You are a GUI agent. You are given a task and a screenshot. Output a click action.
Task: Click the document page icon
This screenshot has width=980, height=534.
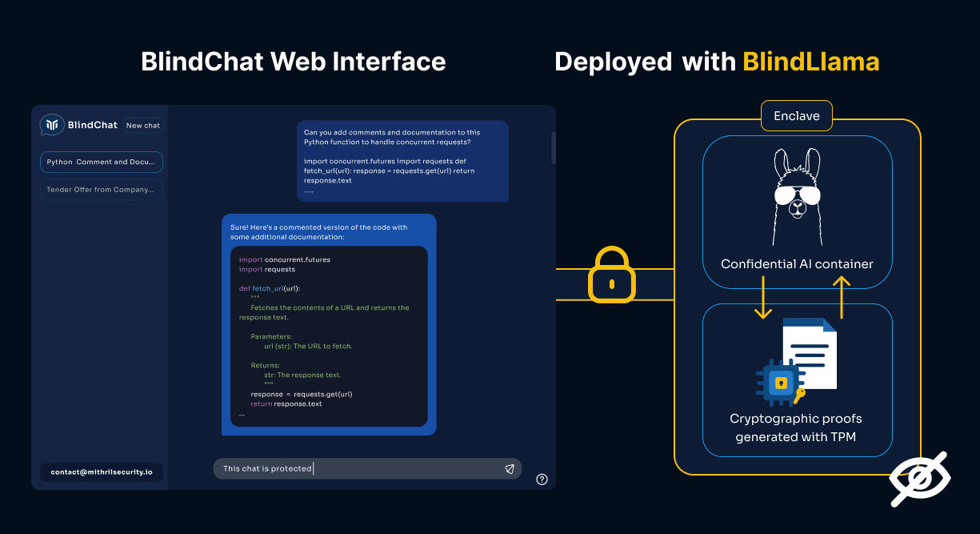810,352
